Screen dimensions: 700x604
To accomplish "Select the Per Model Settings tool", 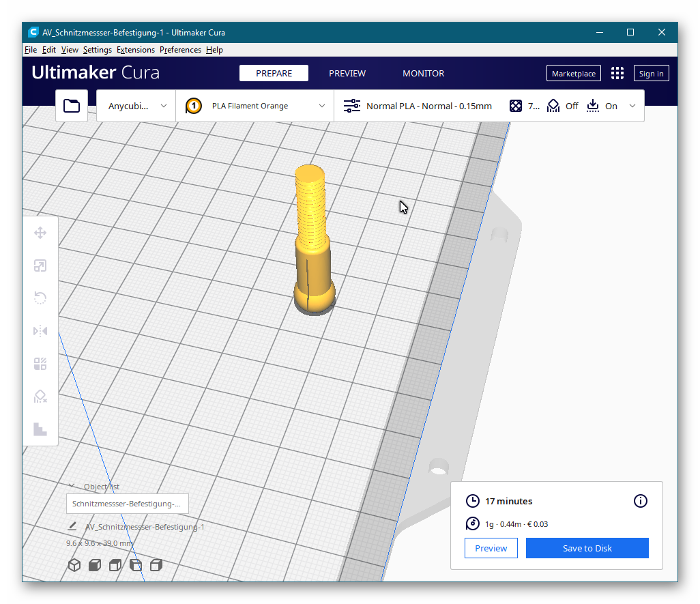I will click(x=40, y=364).
